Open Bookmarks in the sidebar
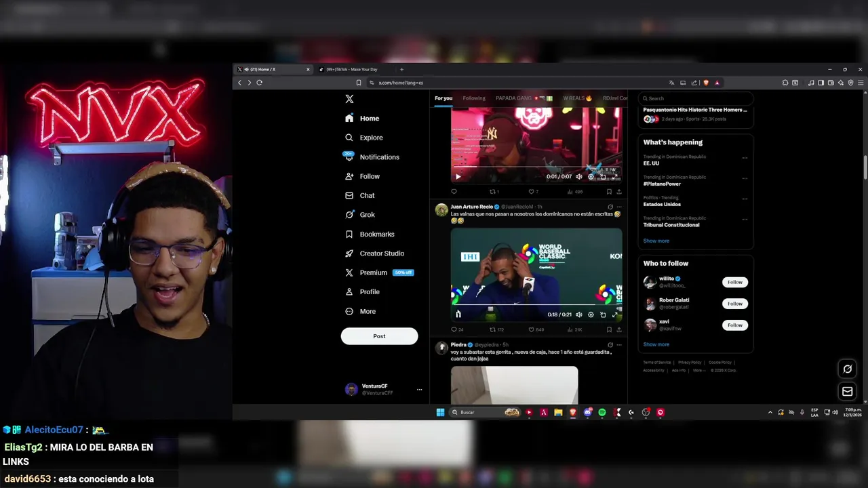Screen dimensions: 868x488 click(370, 234)
